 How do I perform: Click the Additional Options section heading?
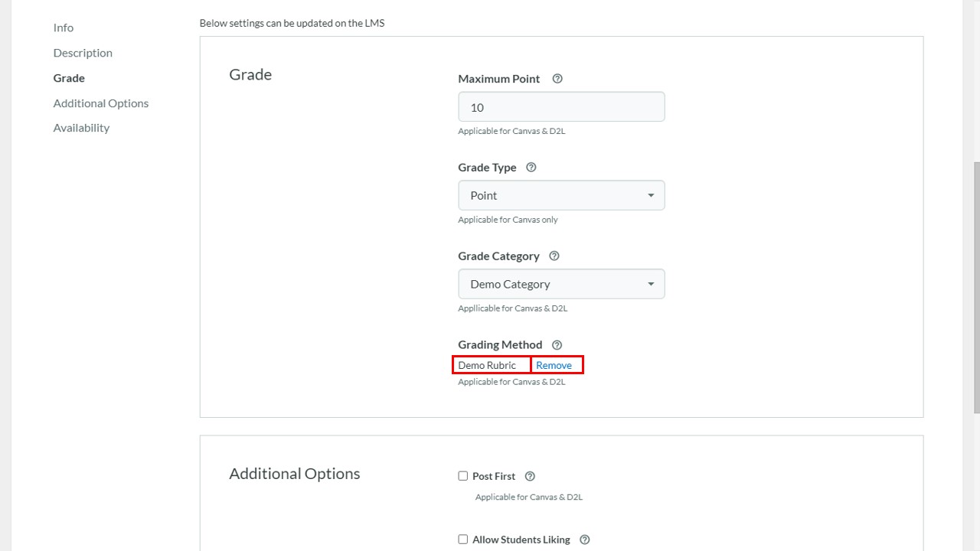pos(295,474)
